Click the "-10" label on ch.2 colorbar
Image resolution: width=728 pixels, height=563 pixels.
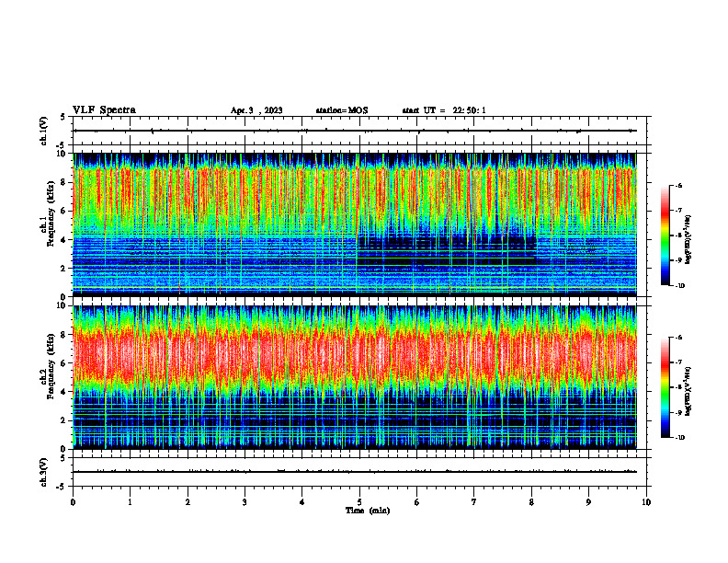point(679,438)
